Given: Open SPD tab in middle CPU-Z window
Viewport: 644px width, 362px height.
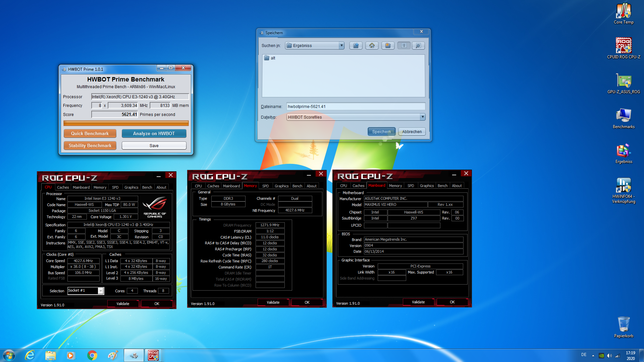Looking at the screenshot, I should tap(265, 186).
